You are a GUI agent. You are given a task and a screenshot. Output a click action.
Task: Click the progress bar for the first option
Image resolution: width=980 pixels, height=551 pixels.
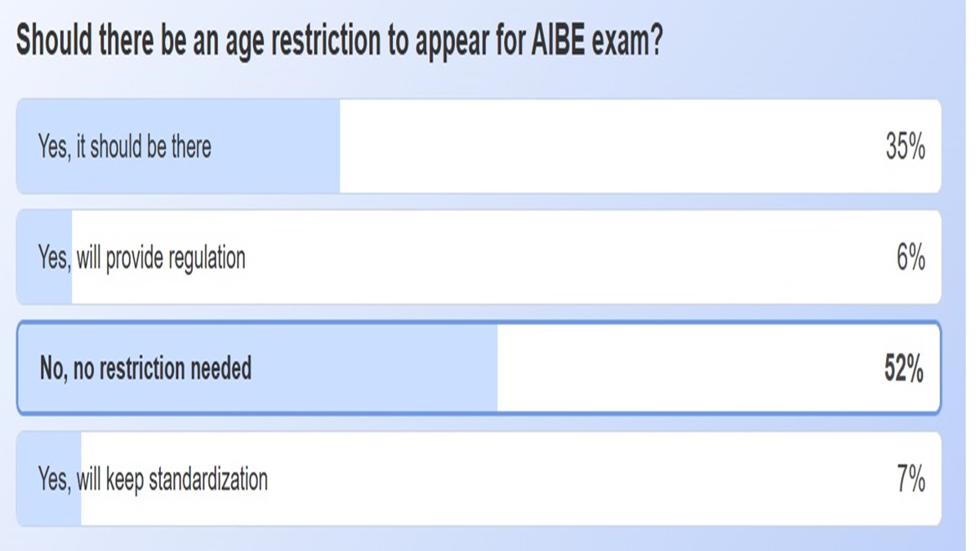click(180, 147)
